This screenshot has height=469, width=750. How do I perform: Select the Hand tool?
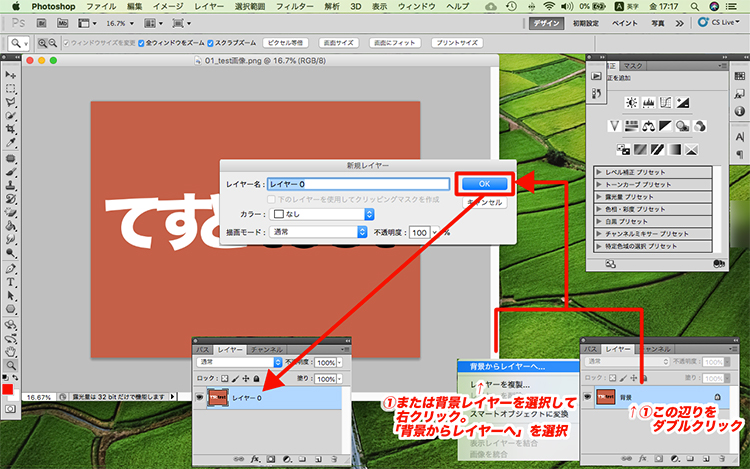[11, 352]
